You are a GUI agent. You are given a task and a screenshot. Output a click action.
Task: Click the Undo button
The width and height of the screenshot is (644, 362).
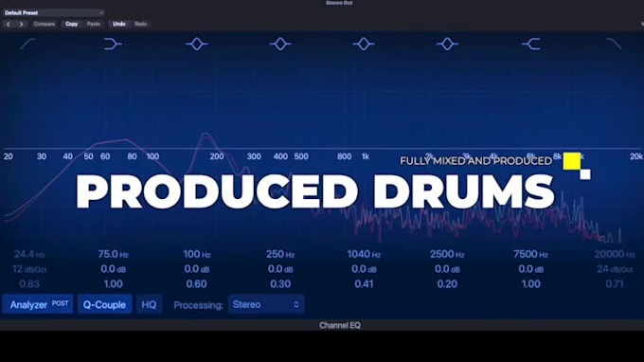(118, 25)
